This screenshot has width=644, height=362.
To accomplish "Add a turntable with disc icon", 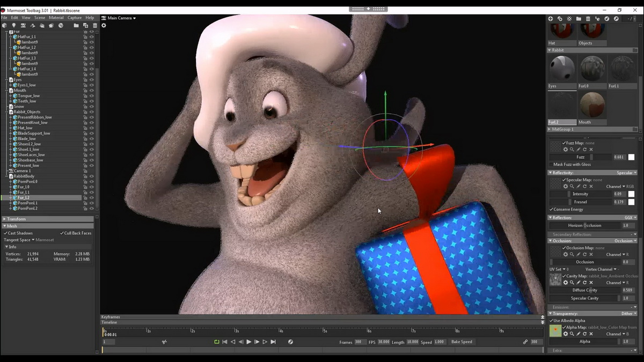I will [x=61, y=25].
